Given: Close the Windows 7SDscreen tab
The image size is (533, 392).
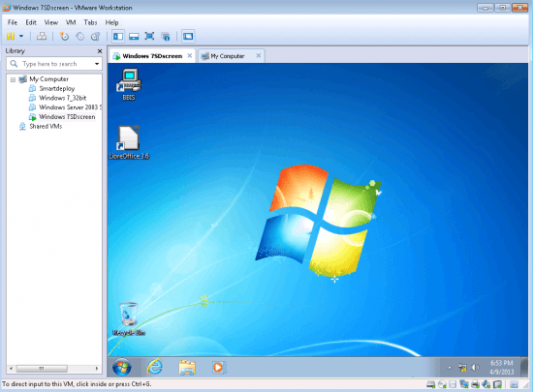Looking at the screenshot, I should click(x=190, y=56).
